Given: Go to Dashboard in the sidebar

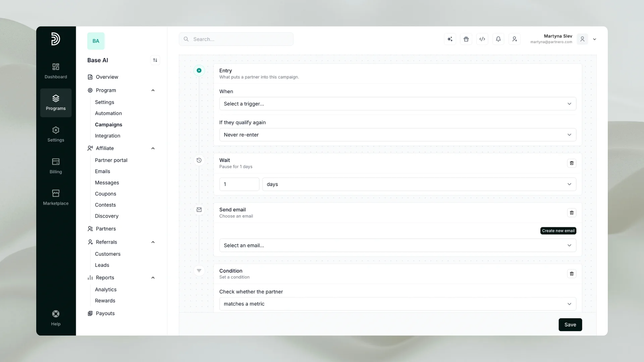Looking at the screenshot, I should coord(56,71).
